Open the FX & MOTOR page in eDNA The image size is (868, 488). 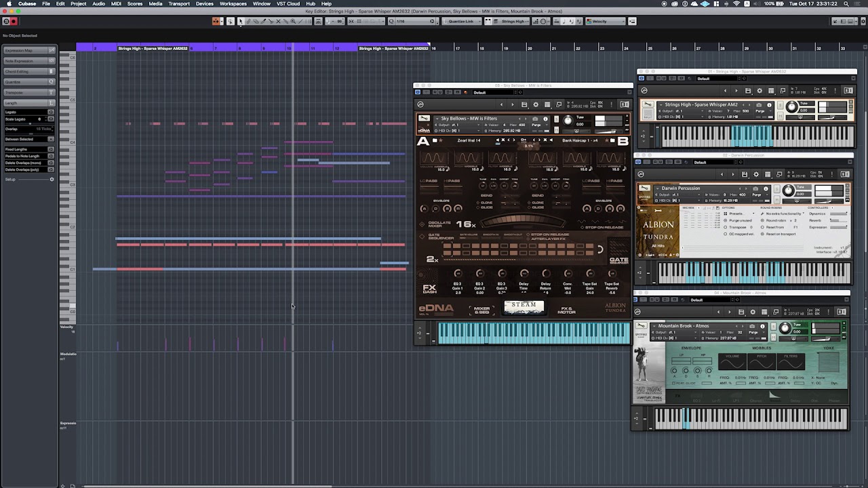(566, 310)
